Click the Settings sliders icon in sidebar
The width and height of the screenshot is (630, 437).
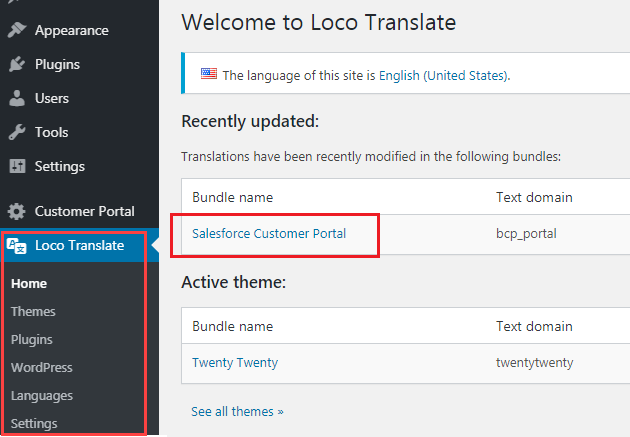[x=16, y=166]
